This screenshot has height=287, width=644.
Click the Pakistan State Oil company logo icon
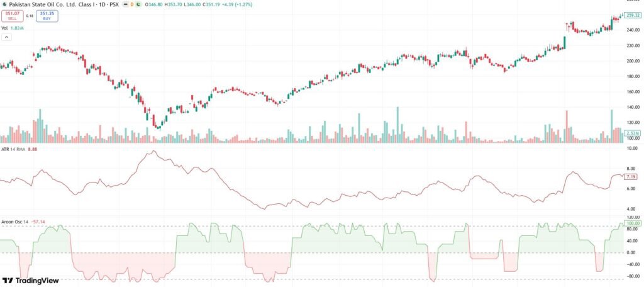[x=4, y=4]
